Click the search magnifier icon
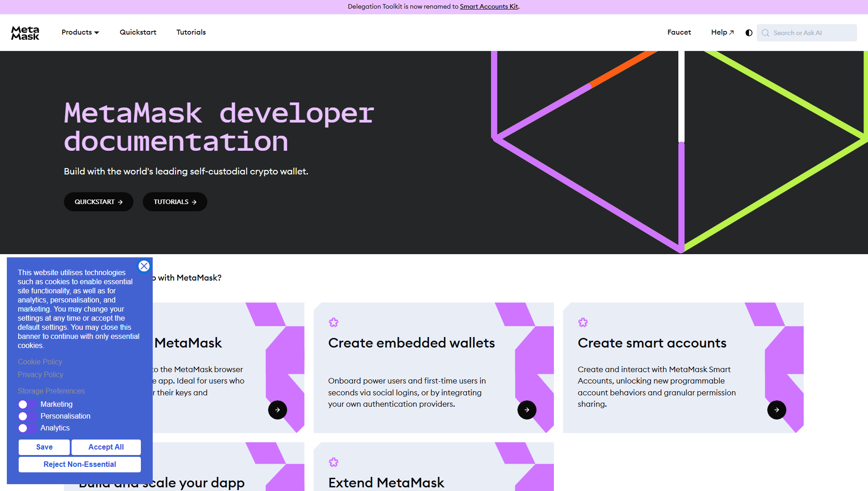Screen dimensions: 868x491 (765, 33)
